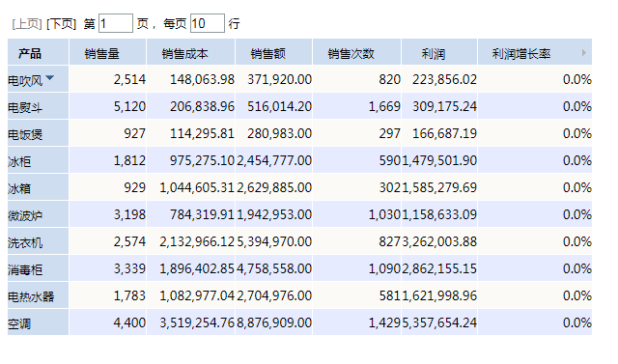Image resolution: width=618 pixels, height=364 pixels.
Task: Click cost cell 3,519,254.76
Action: (191, 322)
